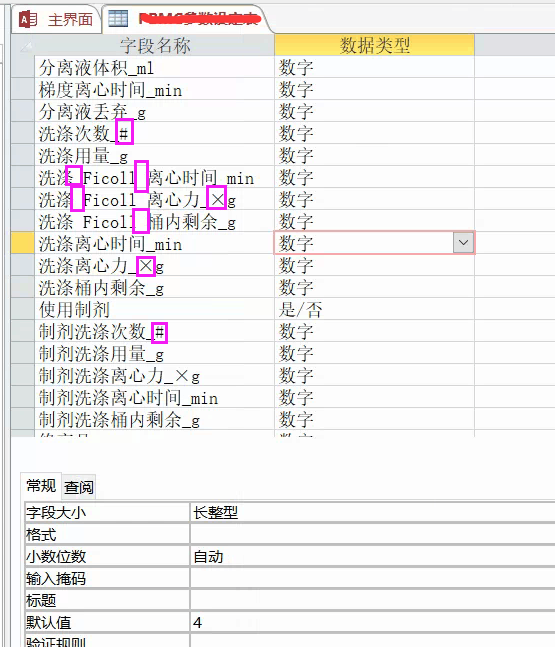Click the table icon on the redacted tab
The width and height of the screenshot is (555, 647).
(x=118, y=18)
